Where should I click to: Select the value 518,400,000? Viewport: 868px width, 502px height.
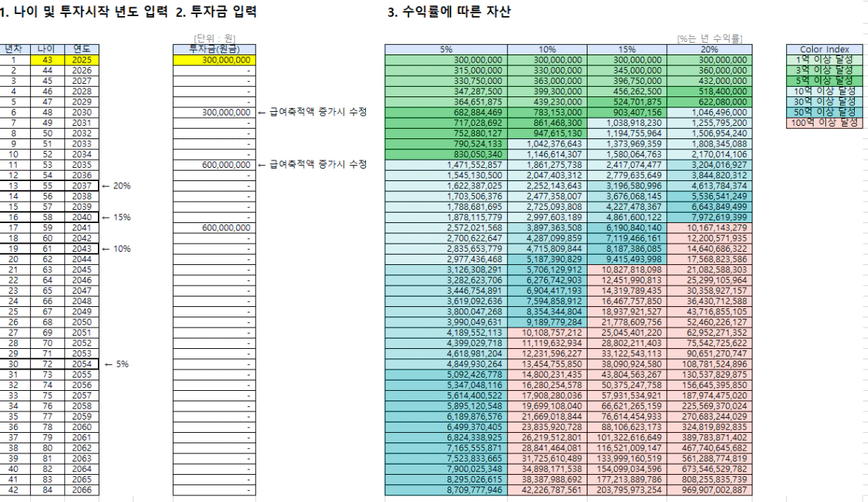click(x=709, y=91)
